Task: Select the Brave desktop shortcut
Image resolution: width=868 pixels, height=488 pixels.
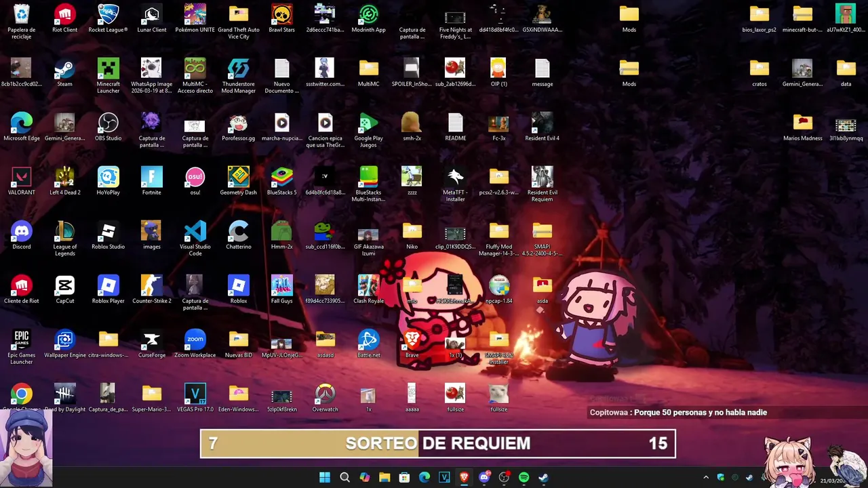Action: tap(412, 344)
